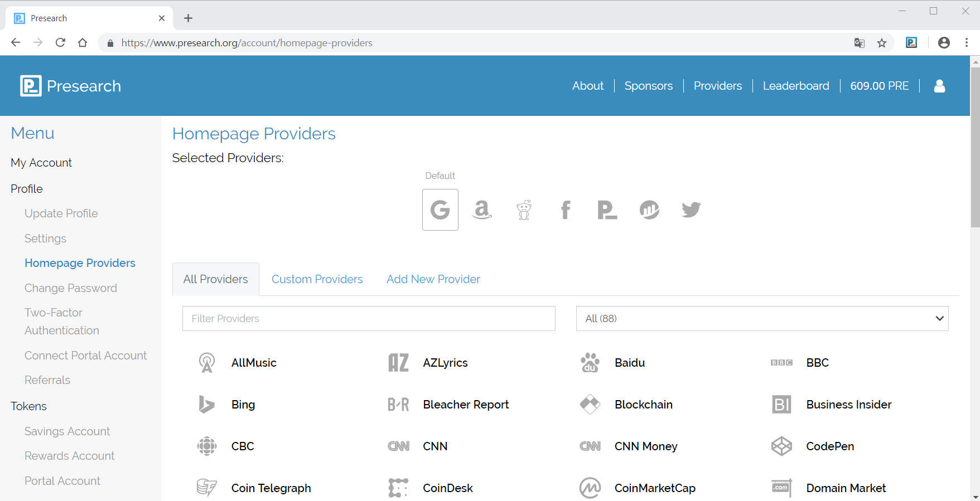Open the About page in header
Image resolution: width=980 pixels, height=501 pixels.
[x=588, y=86]
